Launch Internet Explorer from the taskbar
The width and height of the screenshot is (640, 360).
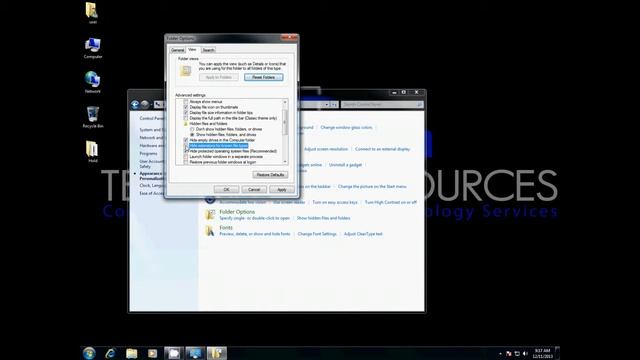tap(110, 353)
